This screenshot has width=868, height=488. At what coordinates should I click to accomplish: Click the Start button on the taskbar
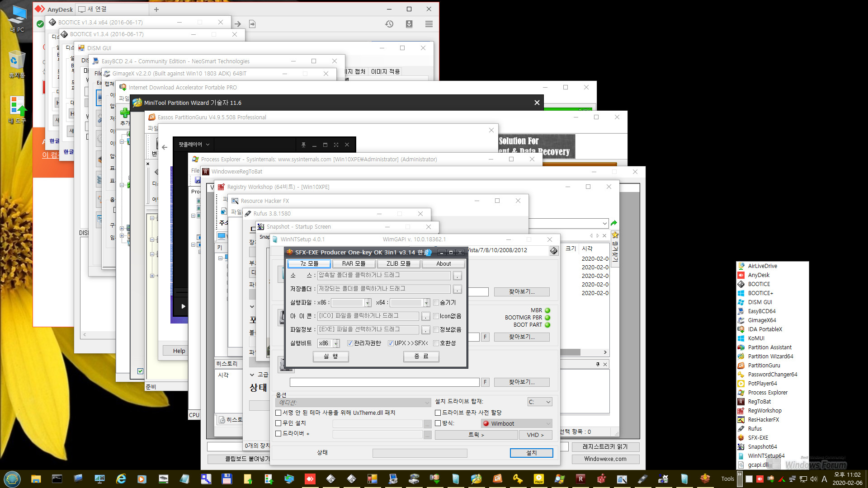12,479
